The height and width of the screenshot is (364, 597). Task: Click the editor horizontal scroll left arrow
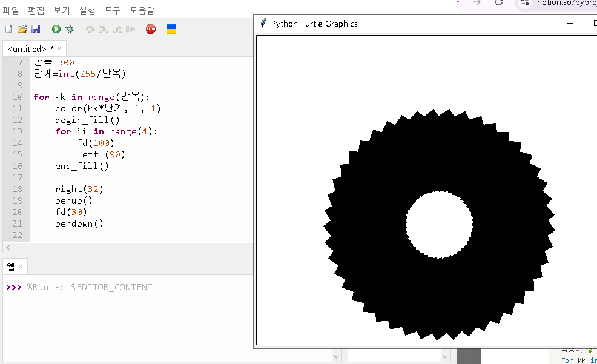tap(8, 248)
